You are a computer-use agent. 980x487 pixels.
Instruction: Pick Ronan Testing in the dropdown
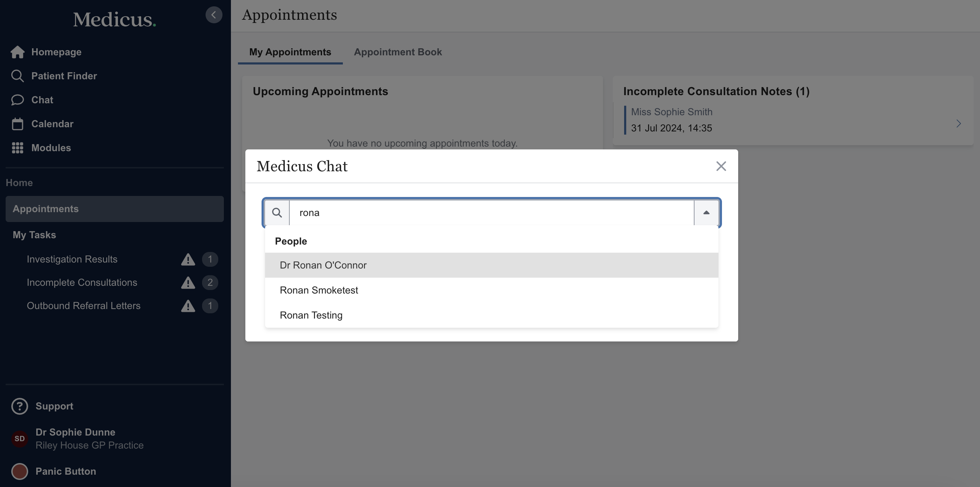point(311,315)
